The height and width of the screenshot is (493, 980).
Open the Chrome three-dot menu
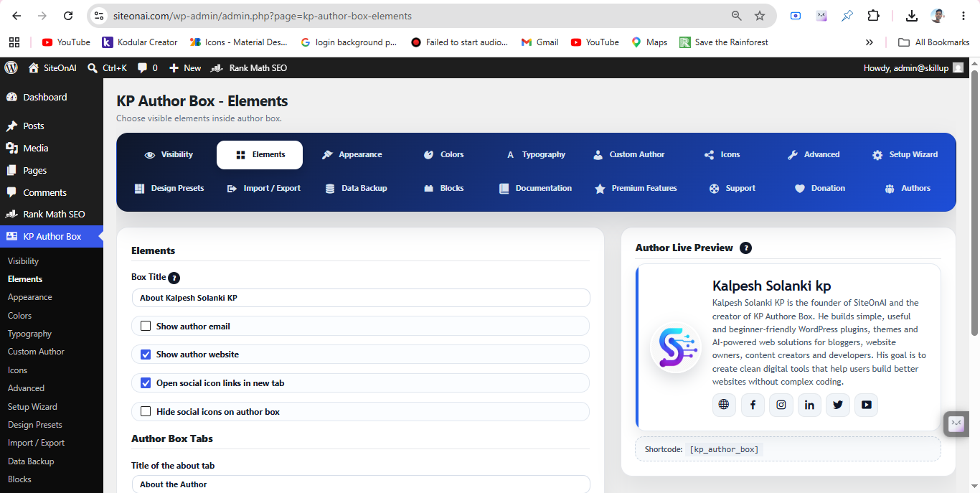963,16
